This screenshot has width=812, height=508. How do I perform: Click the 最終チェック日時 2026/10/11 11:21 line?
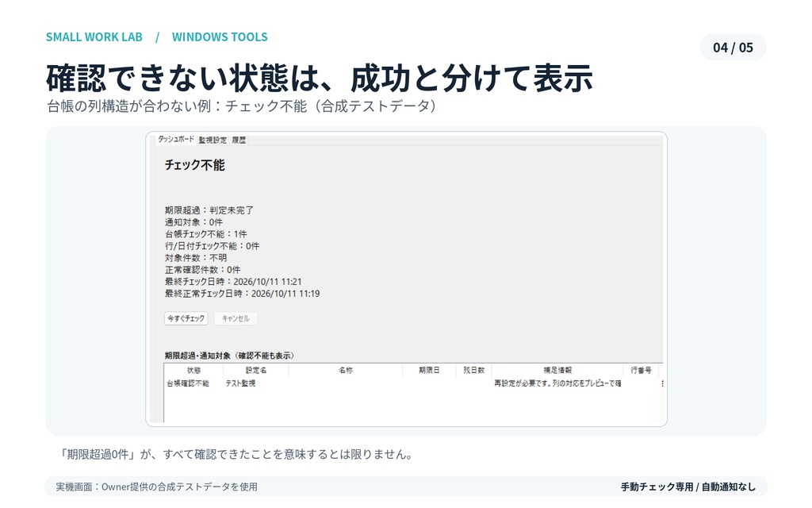pyautogui.click(x=233, y=282)
